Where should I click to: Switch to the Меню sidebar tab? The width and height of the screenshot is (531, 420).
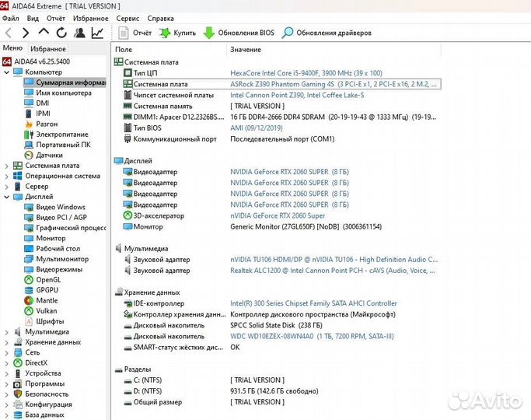click(12, 48)
